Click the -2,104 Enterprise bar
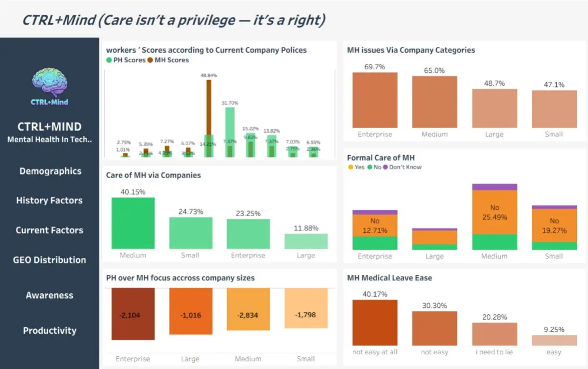Screen dimensions: 588x369 133,314
